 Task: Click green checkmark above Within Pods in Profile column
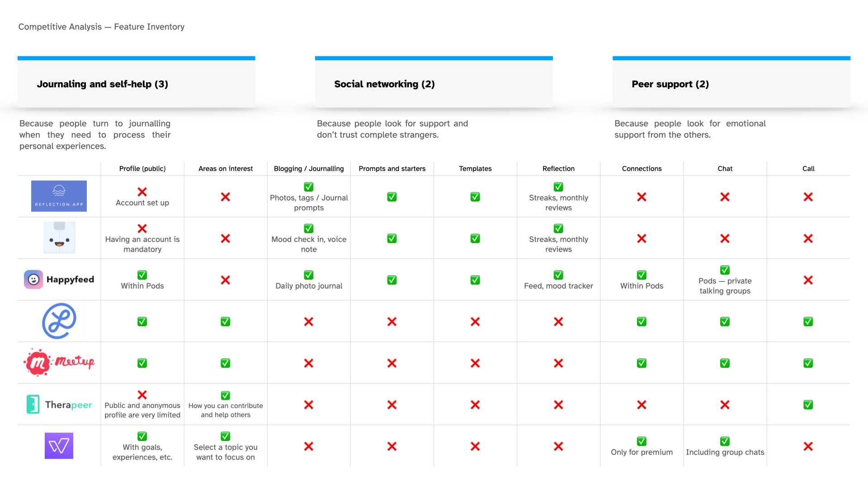[142, 275]
